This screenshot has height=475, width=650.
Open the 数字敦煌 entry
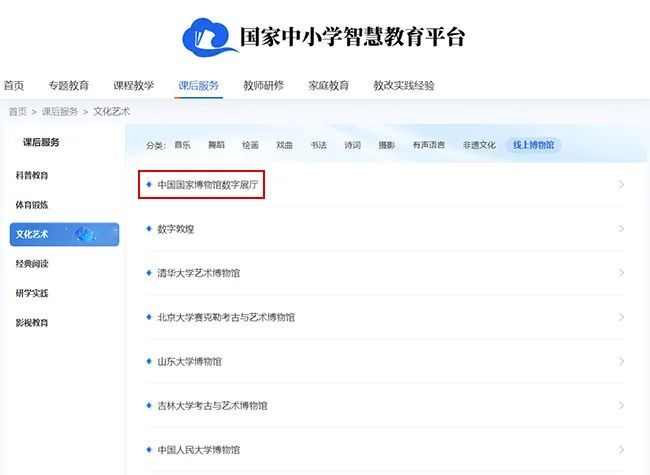click(176, 229)
